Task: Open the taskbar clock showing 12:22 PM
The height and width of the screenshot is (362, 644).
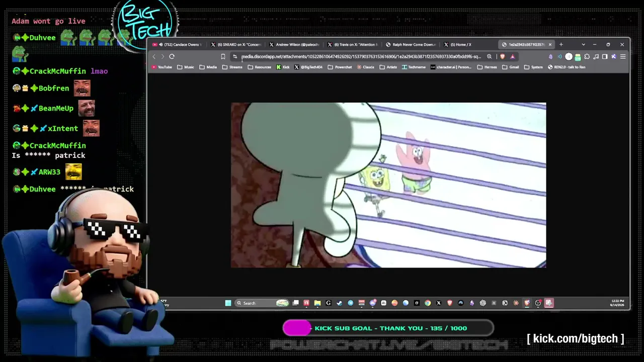Action: [x=617, y=303]
